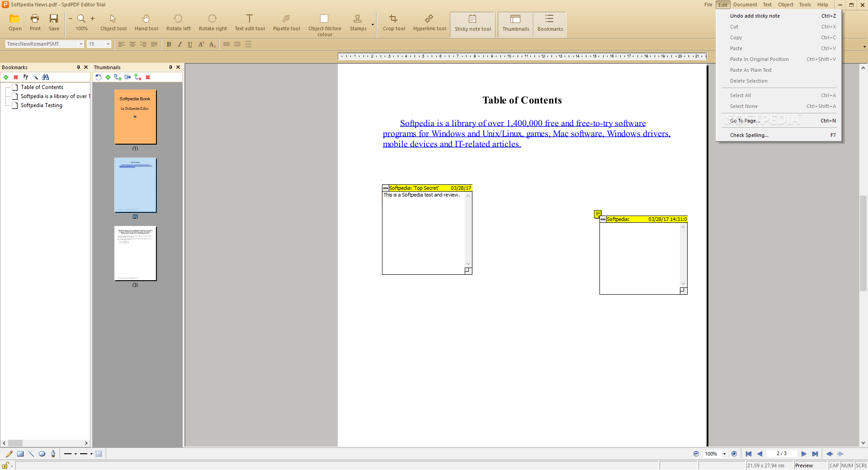
Task: Delete page via Thumbnails red X
Action: (x=148, y=77)
